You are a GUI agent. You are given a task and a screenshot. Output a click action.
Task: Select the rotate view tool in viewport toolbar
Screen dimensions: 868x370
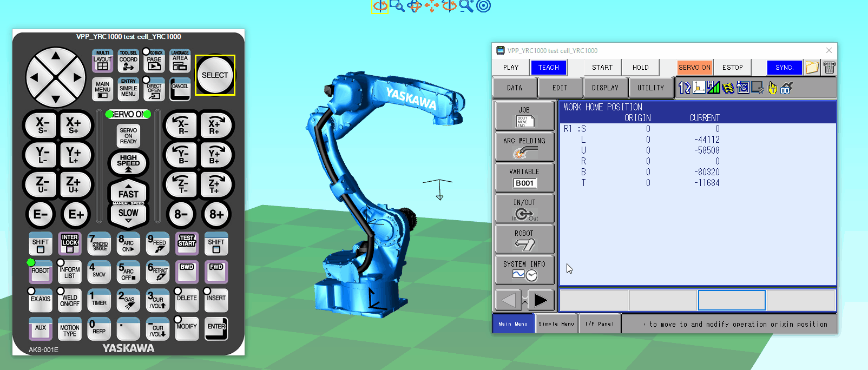point(379,6)
